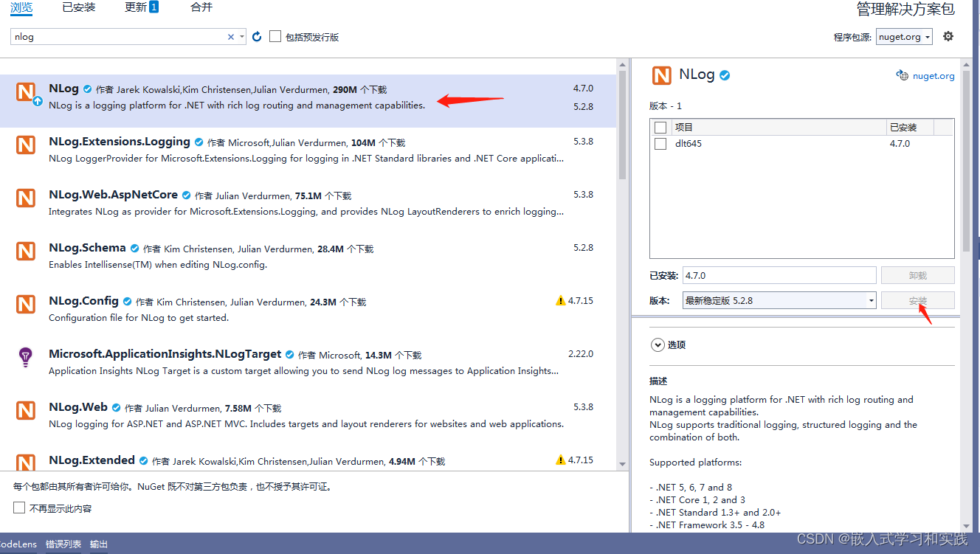The height and width of the screenshot is (554, 980).
Task: Open the 最新稳定版 5.2.8 version dropdown
Action: coord(870,300)
